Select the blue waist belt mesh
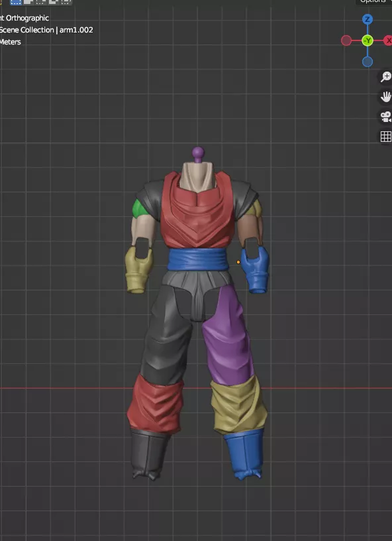The image size is (392, 541). click(x=198, y=259)
